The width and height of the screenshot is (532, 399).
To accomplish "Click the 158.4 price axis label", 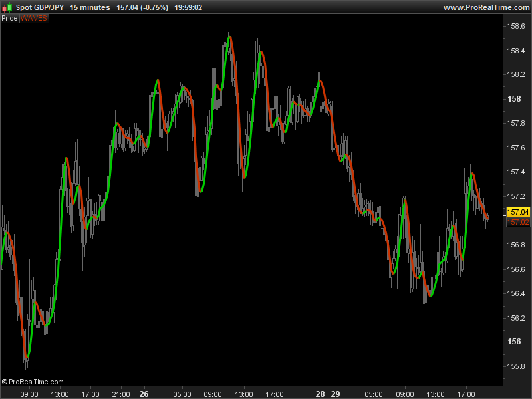I will pyautogui.click(x=516, y=51).
